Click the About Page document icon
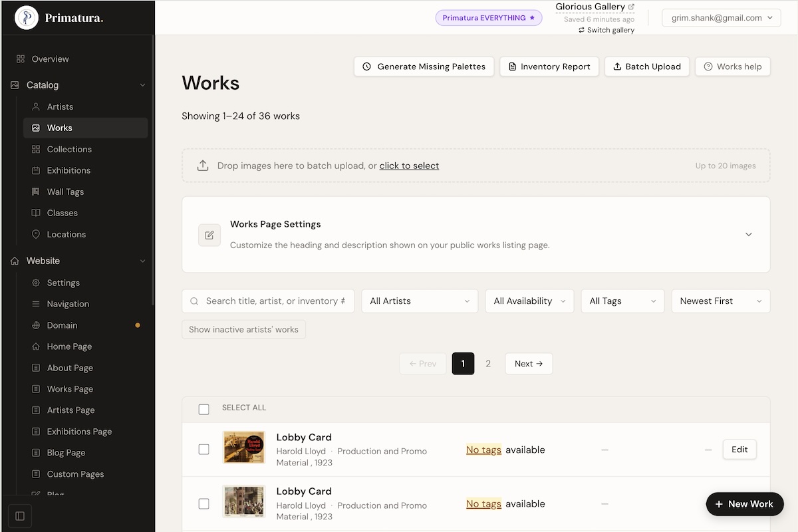798x532 pixels. (x=36, y=368)
